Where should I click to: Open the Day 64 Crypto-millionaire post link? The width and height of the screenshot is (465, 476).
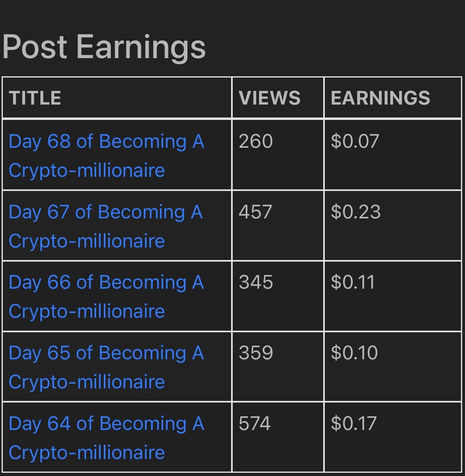click(106, 438)
